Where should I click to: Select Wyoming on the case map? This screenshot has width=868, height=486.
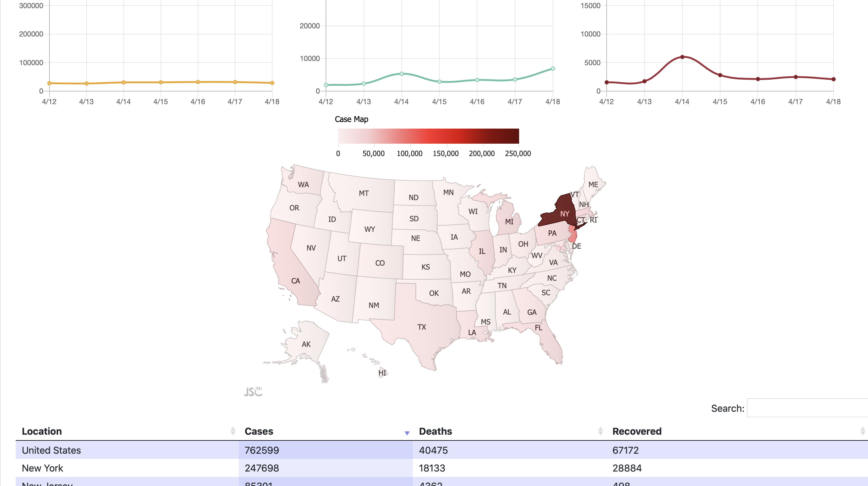(x=370, y=229)
